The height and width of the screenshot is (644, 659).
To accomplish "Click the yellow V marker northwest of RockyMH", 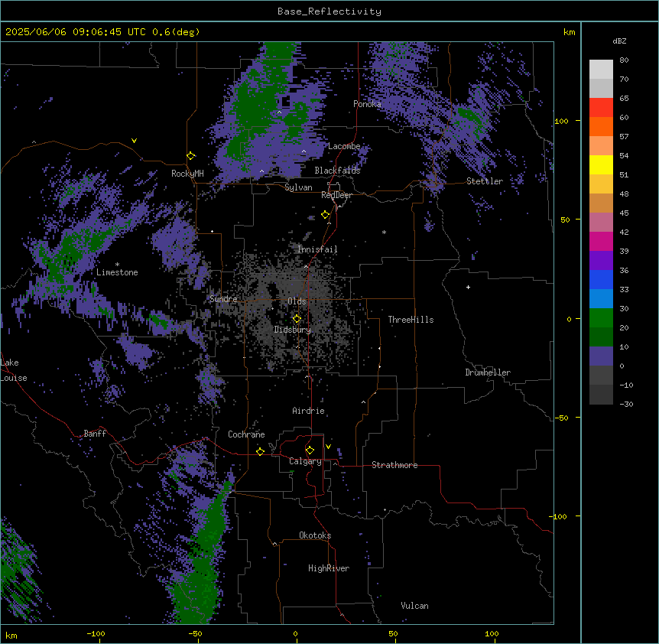I will coord(134,141).
